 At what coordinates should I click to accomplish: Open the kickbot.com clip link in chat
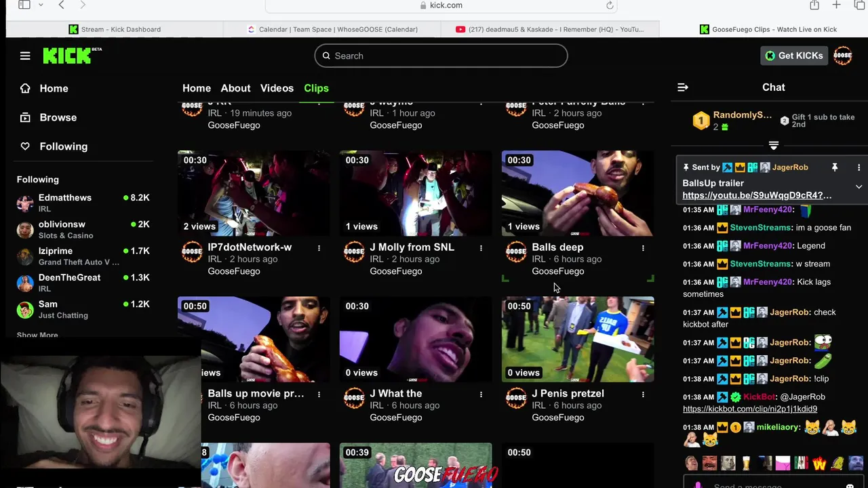750,409
